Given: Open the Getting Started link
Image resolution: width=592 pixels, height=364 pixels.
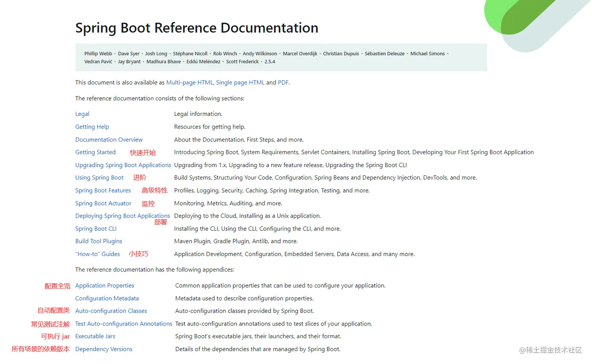Looking at the screenshot, I should tap(96, 152).
